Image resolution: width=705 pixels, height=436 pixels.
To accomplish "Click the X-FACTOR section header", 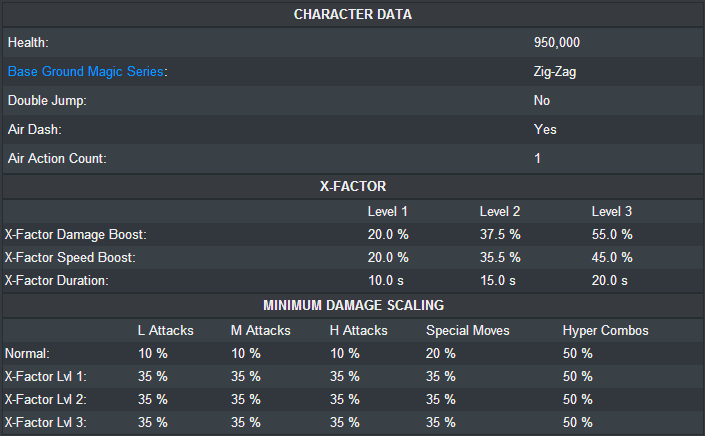I will 352,186.
